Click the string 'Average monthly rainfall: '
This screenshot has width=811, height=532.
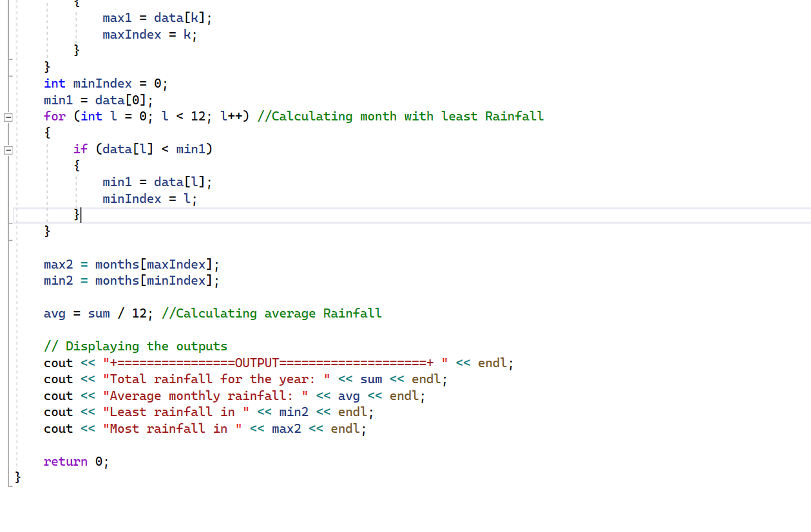205,396
